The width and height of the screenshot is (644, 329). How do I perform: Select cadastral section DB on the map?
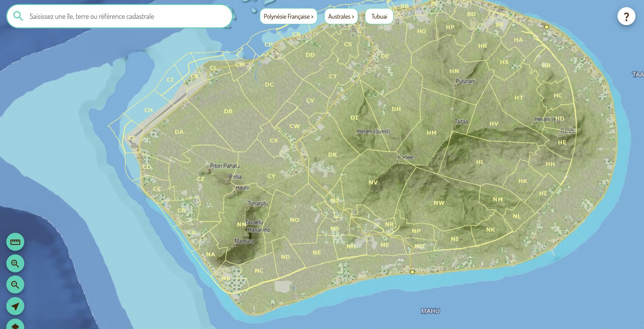(228, 111)
